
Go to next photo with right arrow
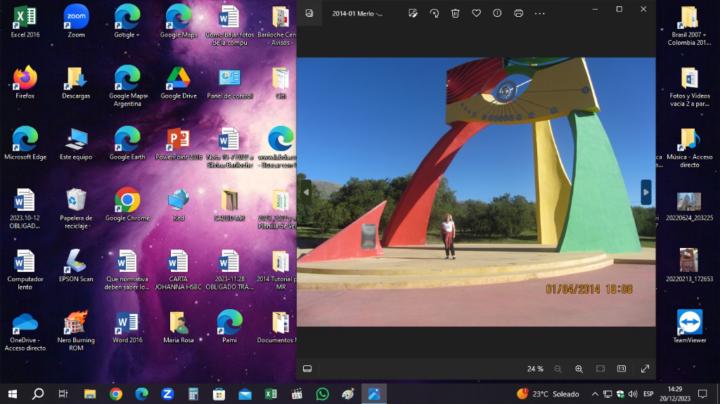(646, 191)
